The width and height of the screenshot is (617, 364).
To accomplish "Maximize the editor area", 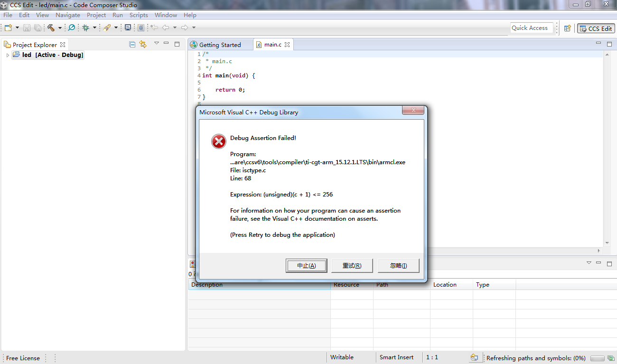I will 609,44.
